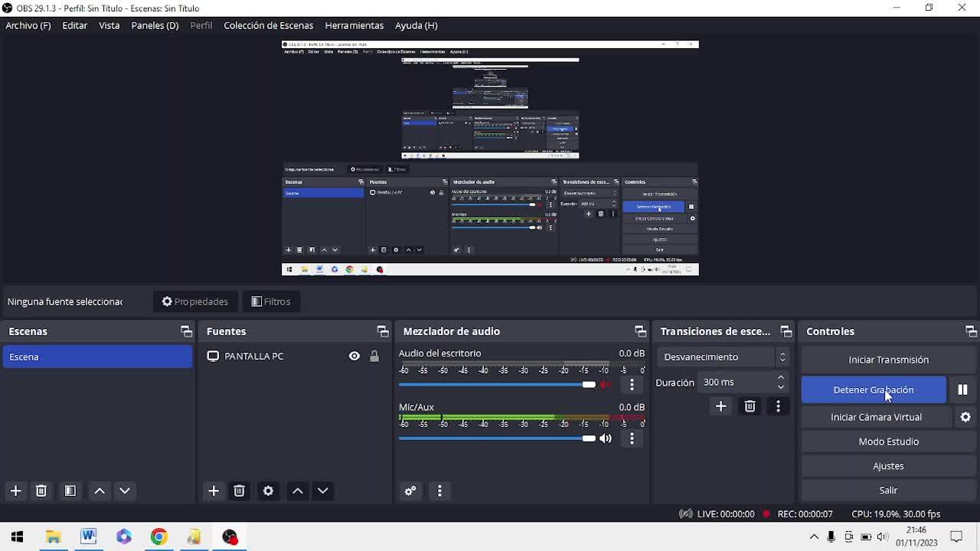Remove the current scene transition

750,406
